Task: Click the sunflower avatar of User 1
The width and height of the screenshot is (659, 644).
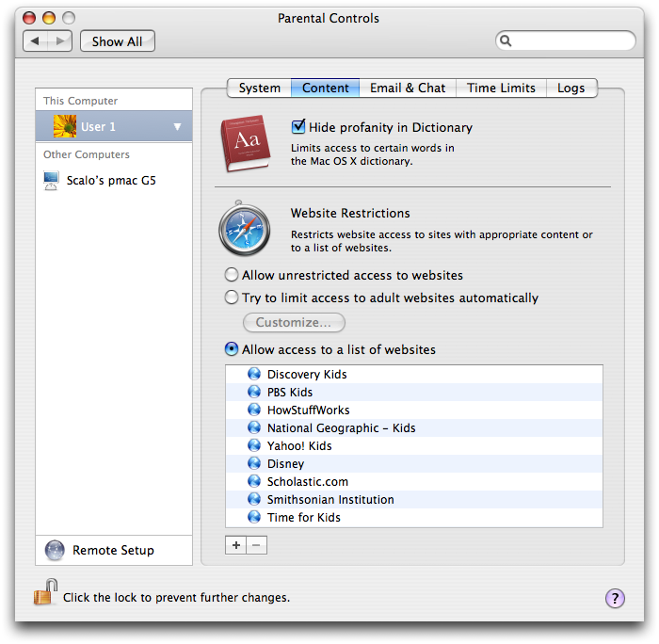Action: coord(65,126)
